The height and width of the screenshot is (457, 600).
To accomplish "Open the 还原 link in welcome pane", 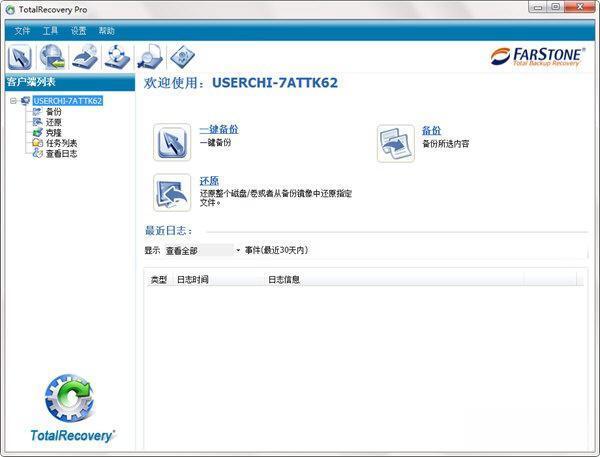I will click(x=209, y=181).
